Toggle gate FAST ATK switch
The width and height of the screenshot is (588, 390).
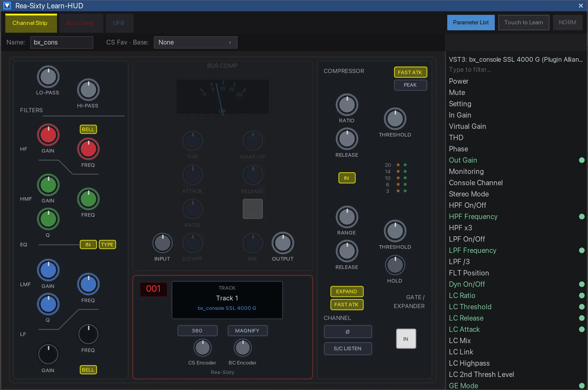[347, 305]
